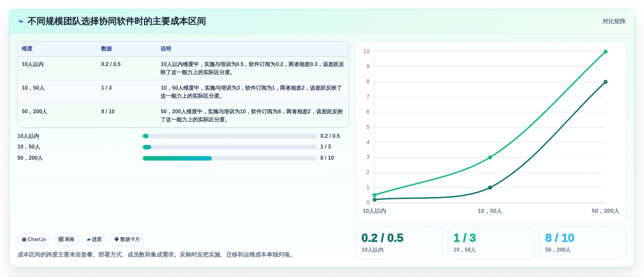Select the 数据卡片 tag chip
Image resolution: width=644 pixels, height=277 pixels.
[127, 239]
